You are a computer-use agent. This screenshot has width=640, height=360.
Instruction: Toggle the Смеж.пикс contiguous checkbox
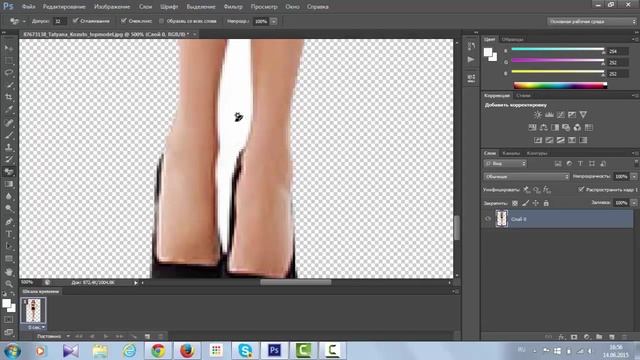(124, 21)
